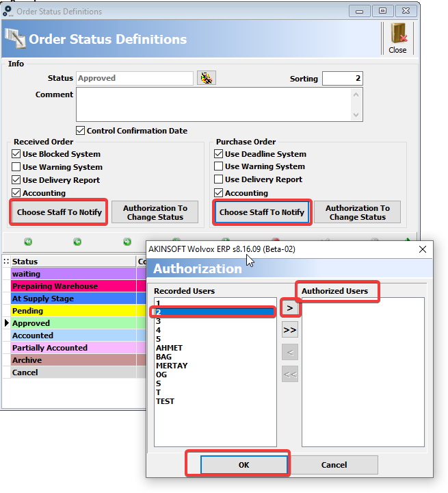Enable Purchase Order Use Warning System
Screen dimensions: 448x493
(x=218, y=166)
